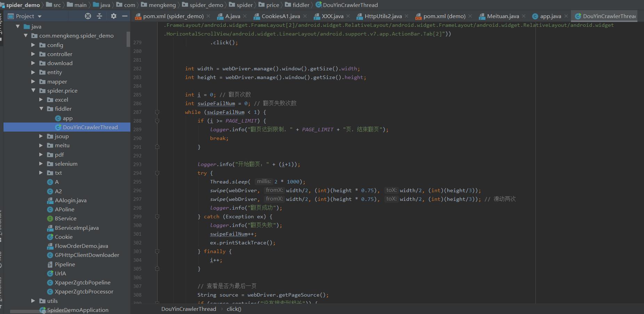Expand the jsoup package
644x314 pixels.
pyautogui.click(x=41, y=136)
